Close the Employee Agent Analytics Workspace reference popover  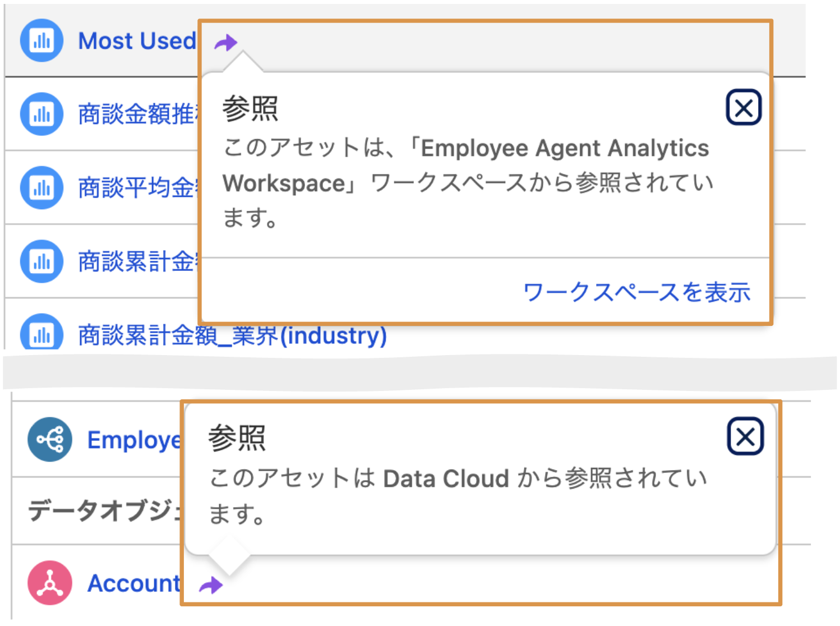tap(744, 107)
